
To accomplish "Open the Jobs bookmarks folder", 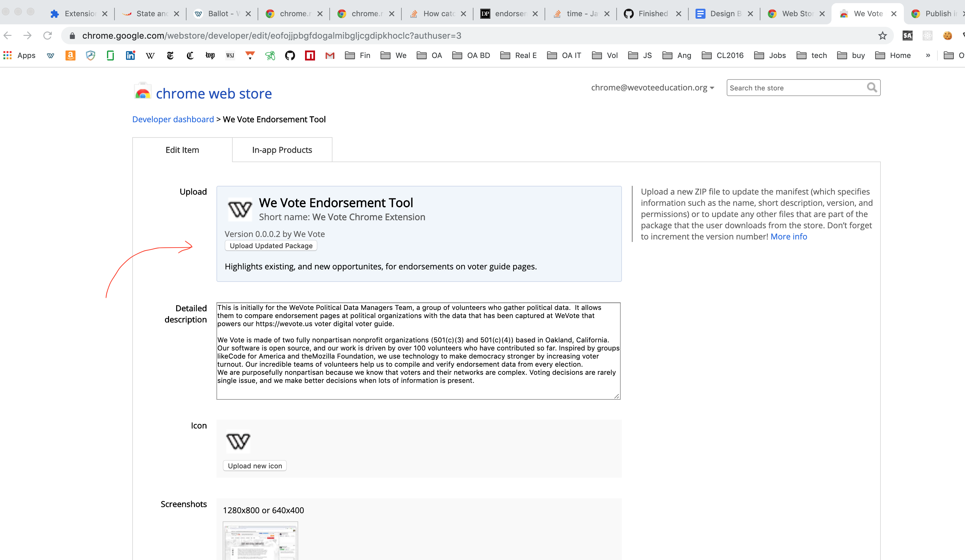I will [x=770, y=56].
